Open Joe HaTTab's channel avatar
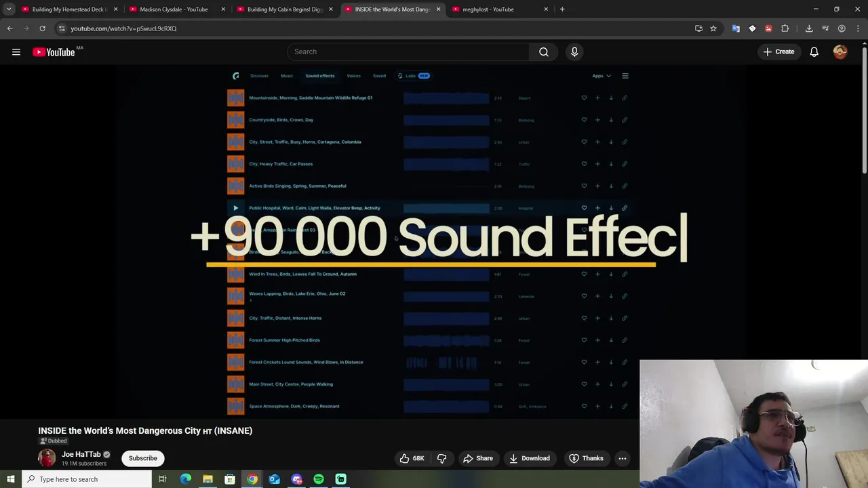Viewport: 868px width, 488px height. (x=47, y=458)
